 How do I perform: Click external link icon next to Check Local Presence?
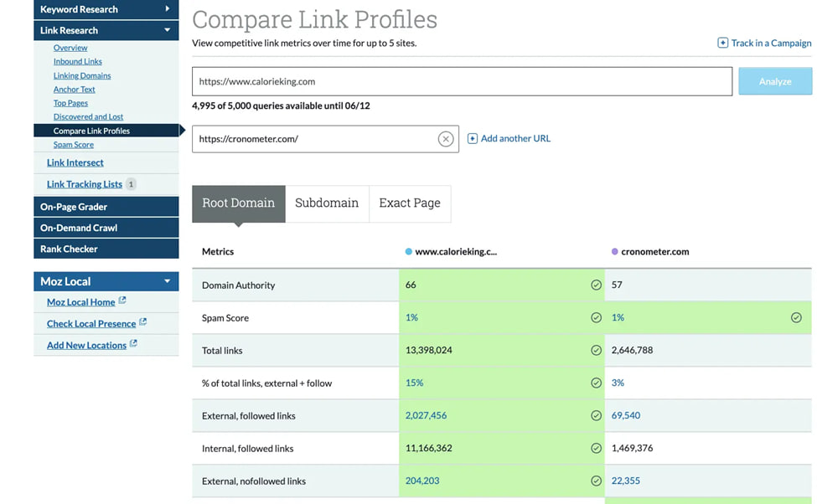tap(142, 322)
